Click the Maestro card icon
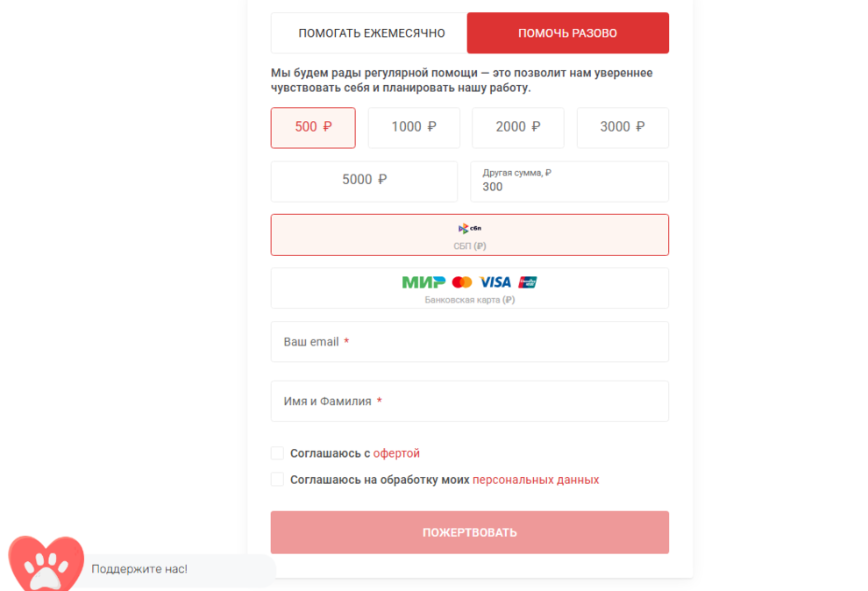Viewport: 868px width, 591px height. [x=527, y=282]
